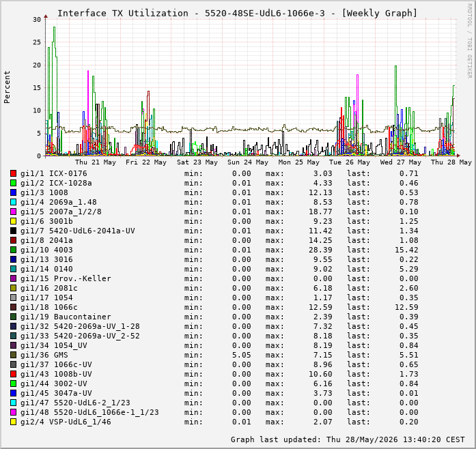The image size is (476, 449).
Task: Click the dark red swatch for gi1/8 2041a
Action: [x=13, y=240]
